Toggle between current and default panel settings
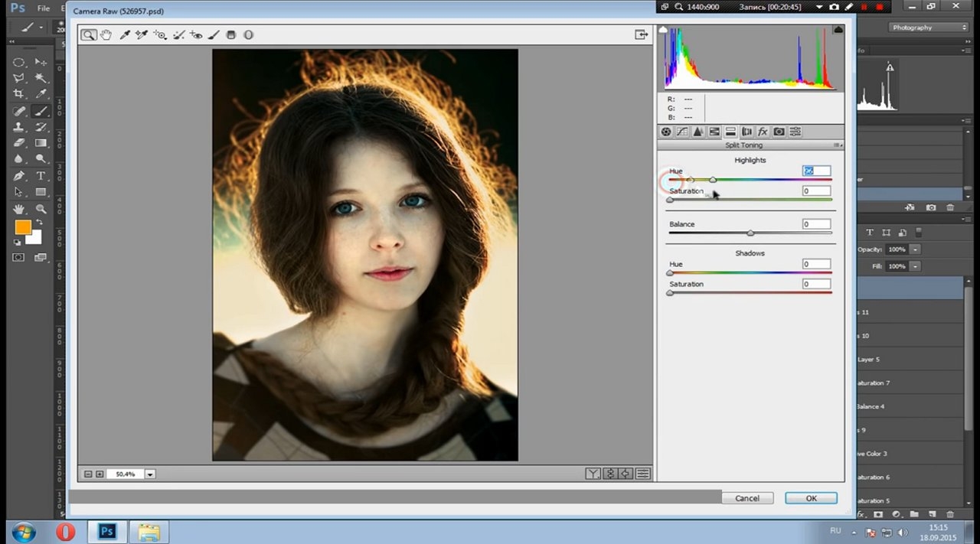This screenshot has height=544, width=980. coord(643,474)
